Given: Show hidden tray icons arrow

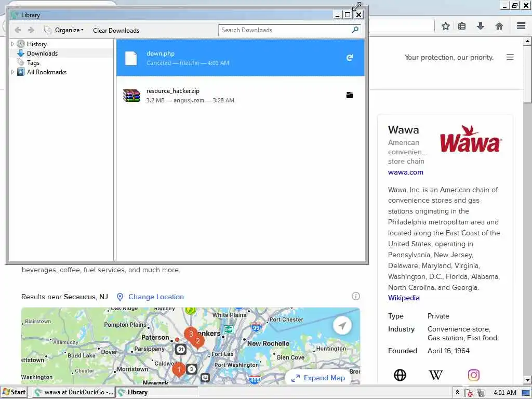Looking at the screenshot, I should pos(457,392).
